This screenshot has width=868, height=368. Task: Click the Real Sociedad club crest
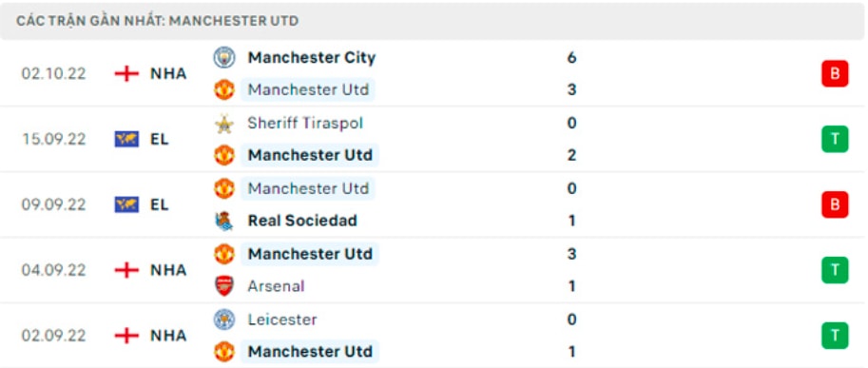click(x=224, y=221)
